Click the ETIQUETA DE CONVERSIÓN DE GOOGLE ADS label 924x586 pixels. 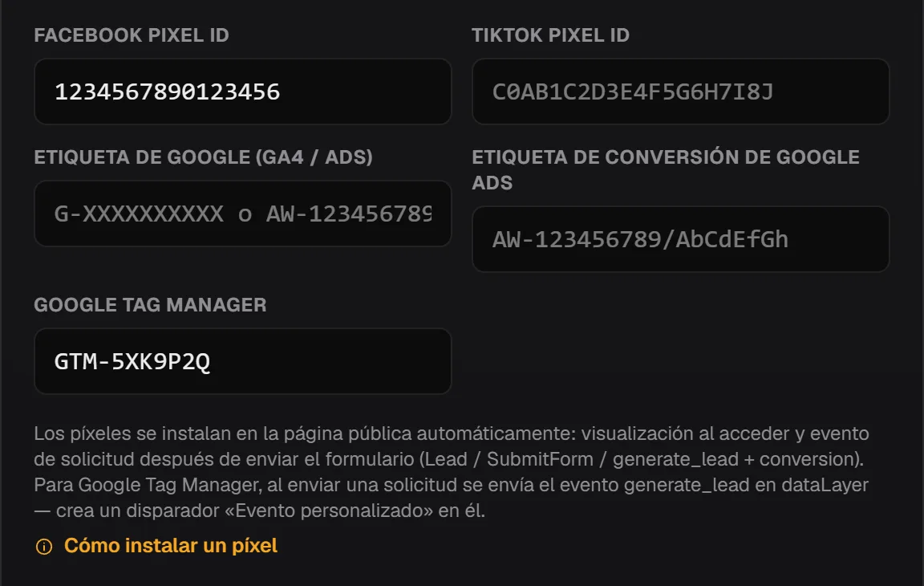click(666, 170)
